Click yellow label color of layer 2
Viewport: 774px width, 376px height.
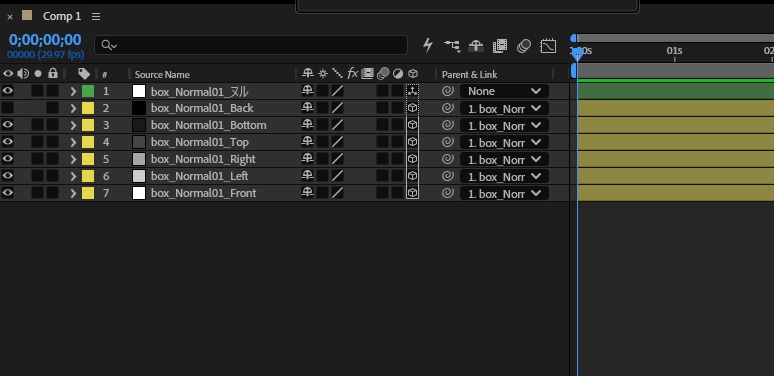88,108
